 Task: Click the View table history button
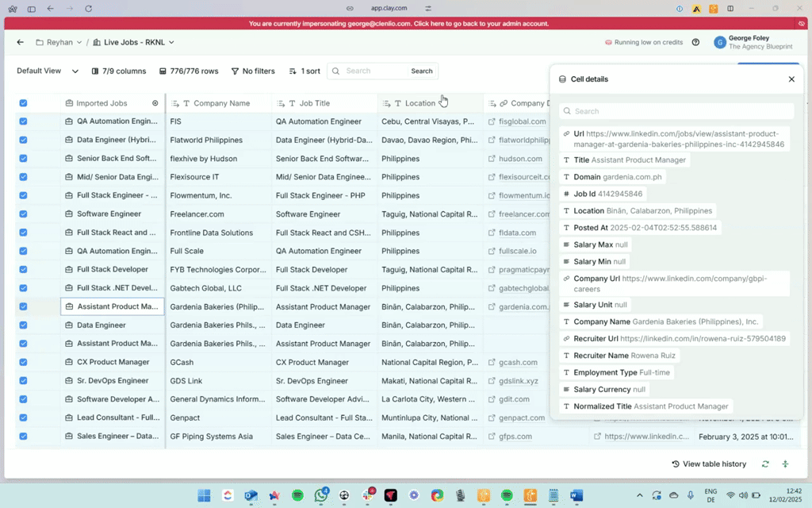click(x=709, y=464)
